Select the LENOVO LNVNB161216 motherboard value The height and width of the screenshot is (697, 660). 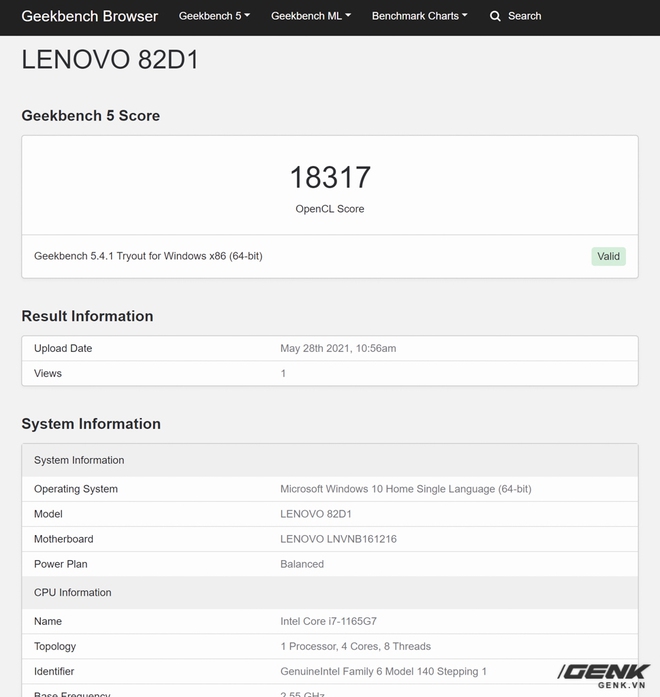click(x=338, y=539)
